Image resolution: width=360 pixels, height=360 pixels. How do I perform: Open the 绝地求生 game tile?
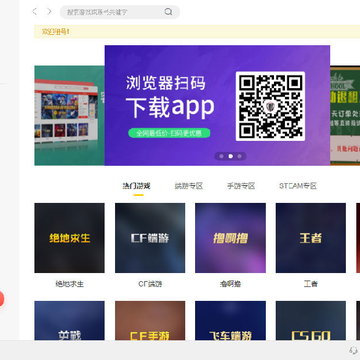pos(69,238)
